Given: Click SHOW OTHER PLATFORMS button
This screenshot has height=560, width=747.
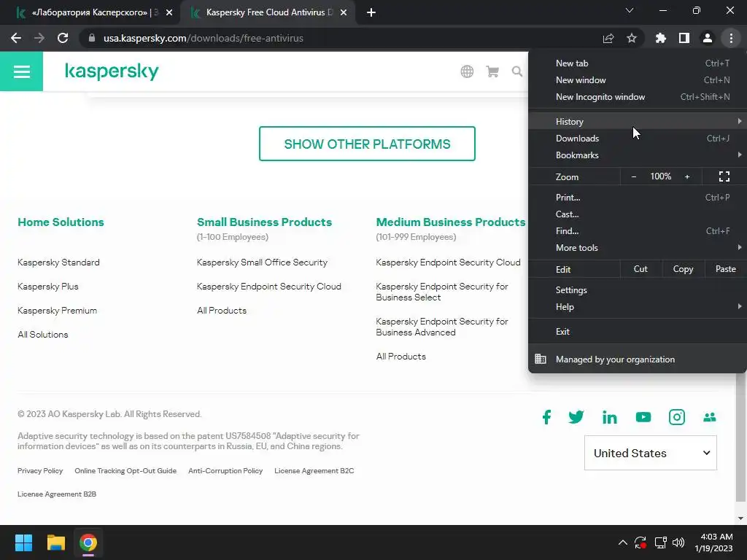Looking at the screenshot, I should [x=367, y=144].
